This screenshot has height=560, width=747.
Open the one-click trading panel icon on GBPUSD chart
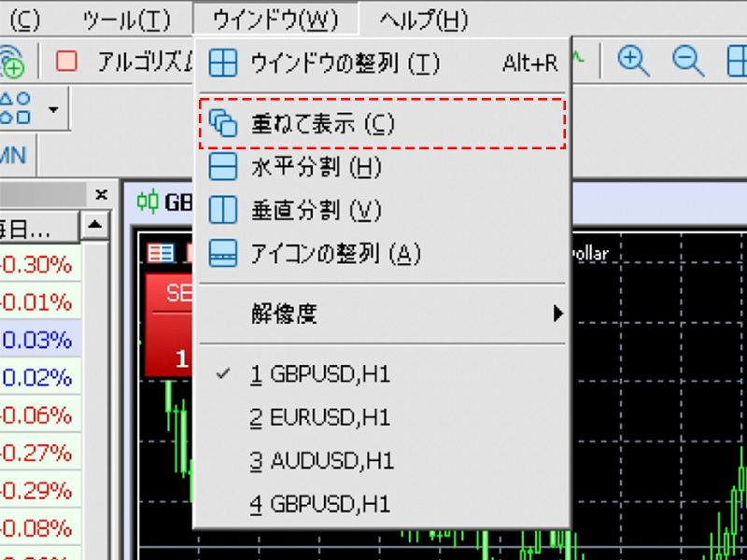click(159, 254)
